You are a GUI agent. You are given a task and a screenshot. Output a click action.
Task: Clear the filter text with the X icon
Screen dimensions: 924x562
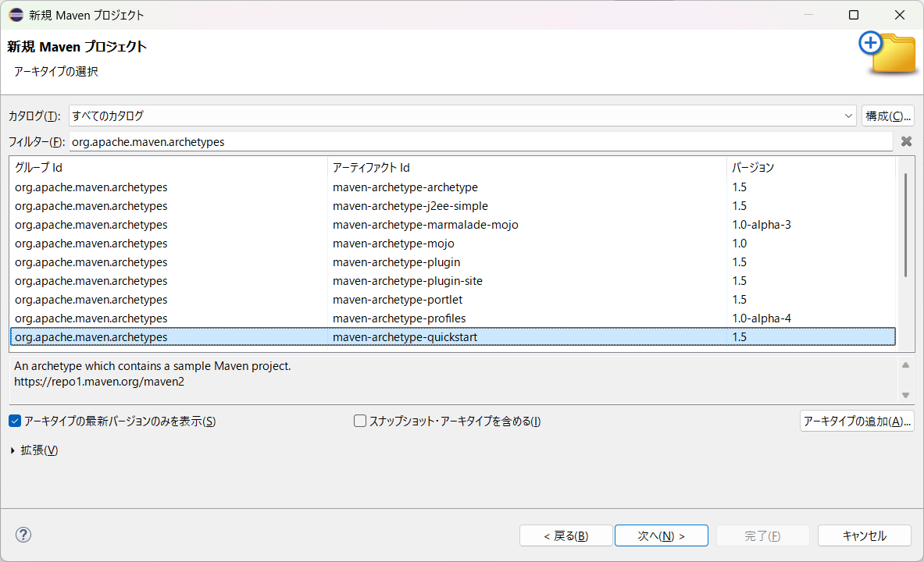point(906,142)
